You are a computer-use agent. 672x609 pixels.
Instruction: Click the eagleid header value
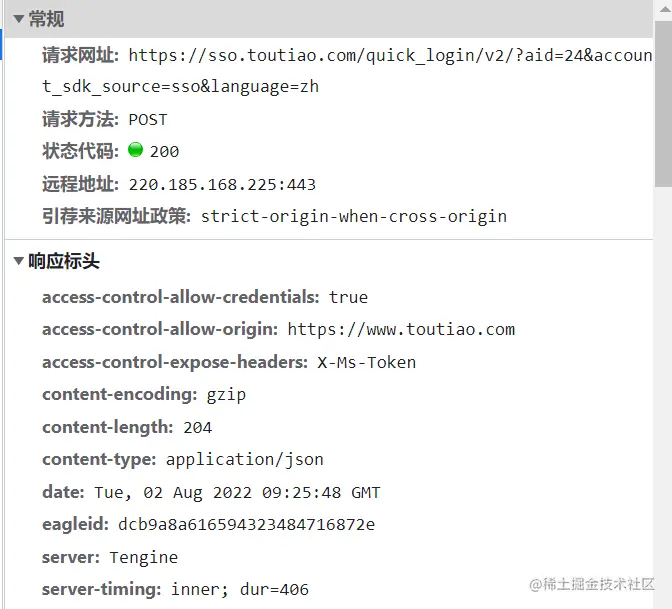[246, 525]
